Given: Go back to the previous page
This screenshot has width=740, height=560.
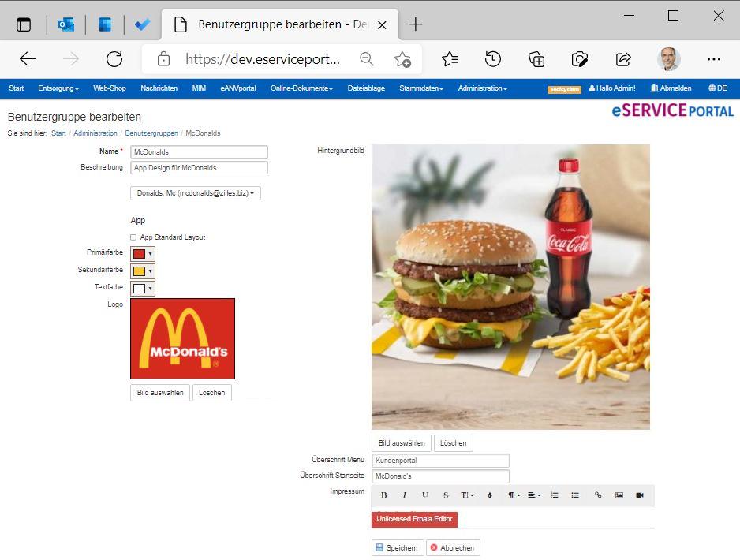Looking at the screenshot, I should (x=28, y=59).
